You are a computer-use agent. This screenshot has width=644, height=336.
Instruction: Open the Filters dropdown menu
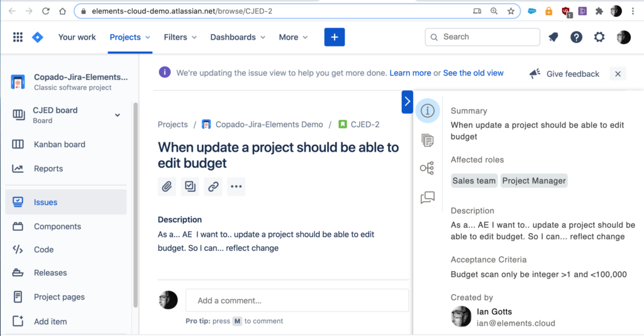180,37
